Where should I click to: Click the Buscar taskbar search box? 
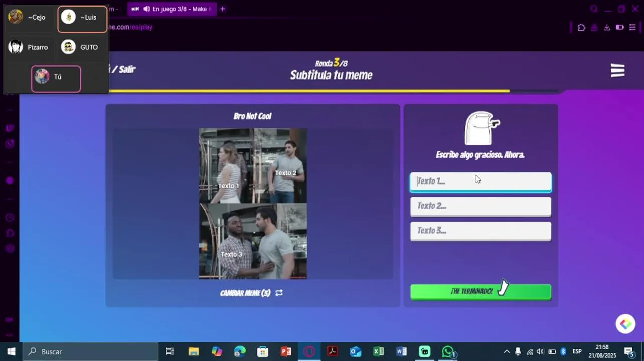coord(91,351)
